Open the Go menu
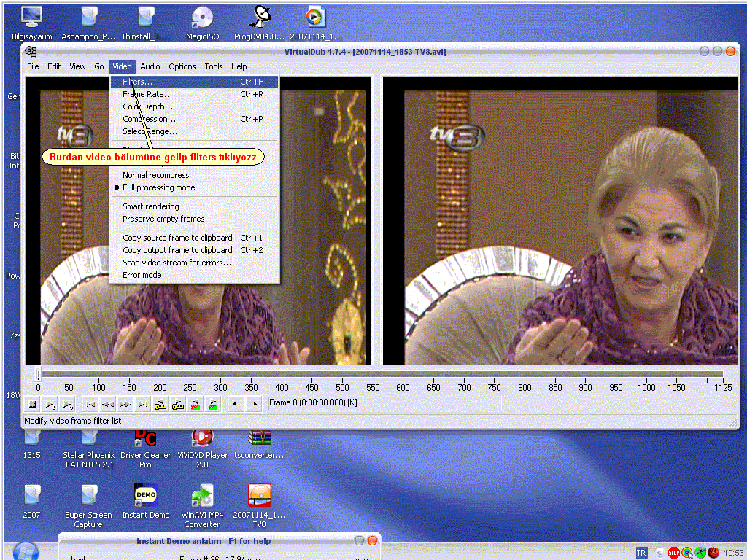Screen dimensions: 747x560 pos(98,66)
